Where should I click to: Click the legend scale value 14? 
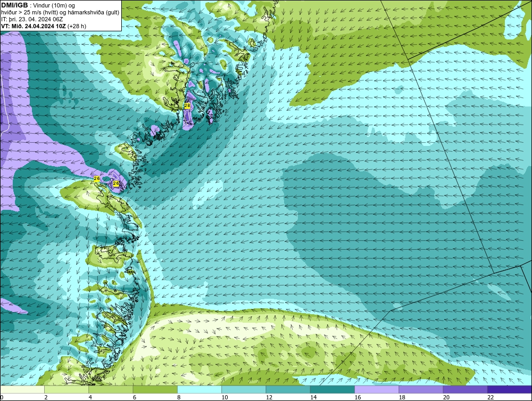pyautogui.click(x=313, y=397)
